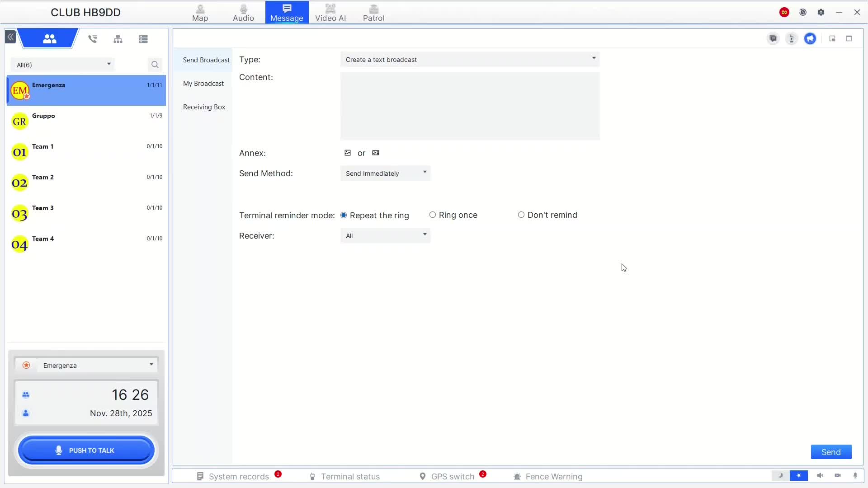This screenshot has height=488, width=868.
Task: Switch to the Map tab
Action: click(x=200, y=13)
